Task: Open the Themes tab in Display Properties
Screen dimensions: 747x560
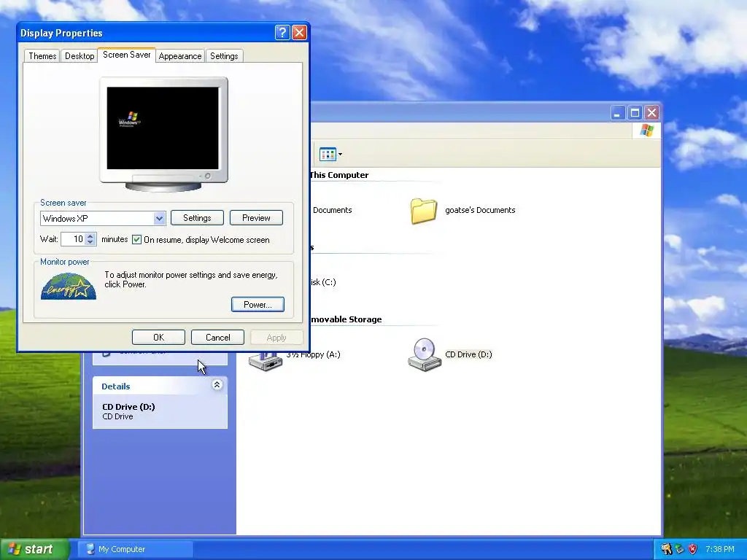Action: click(42, 56)
